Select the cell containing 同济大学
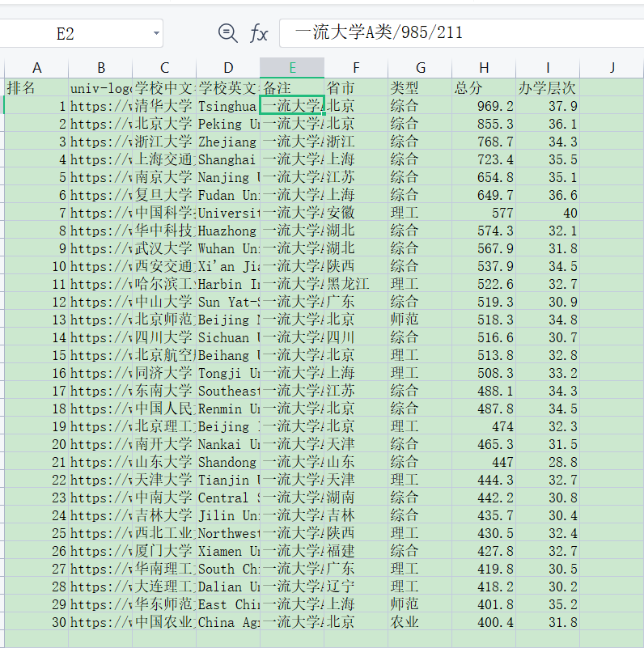 164,372
